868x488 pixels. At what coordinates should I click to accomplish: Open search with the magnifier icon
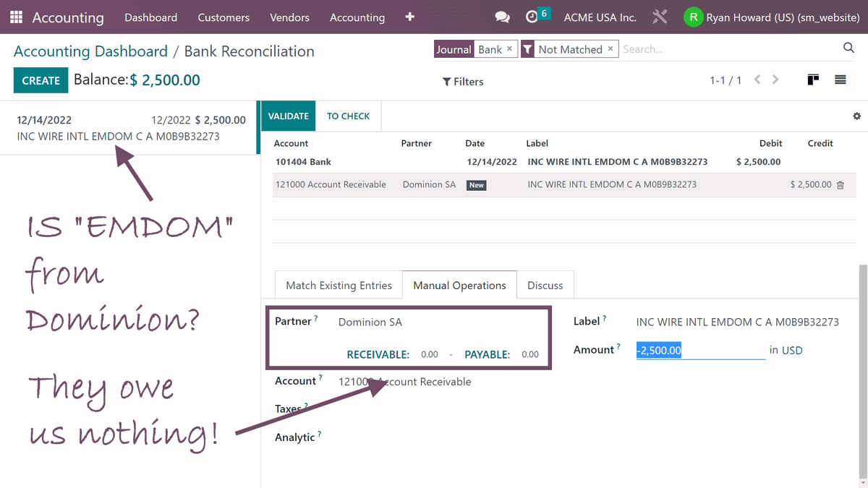pos(848,48)
